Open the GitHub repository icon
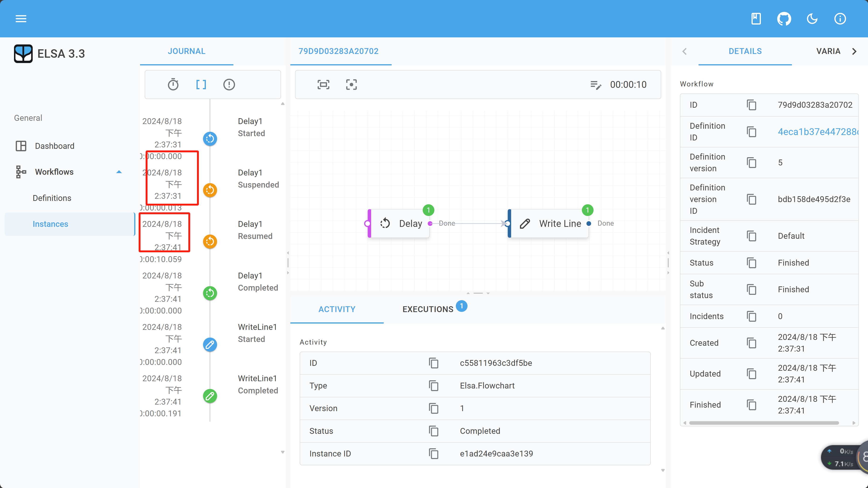868x488 pixels. [784, 18]
